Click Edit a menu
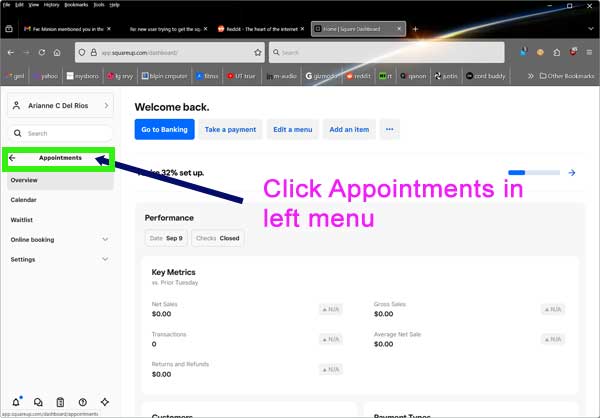The image size is (600, 418). pos(293,129)
